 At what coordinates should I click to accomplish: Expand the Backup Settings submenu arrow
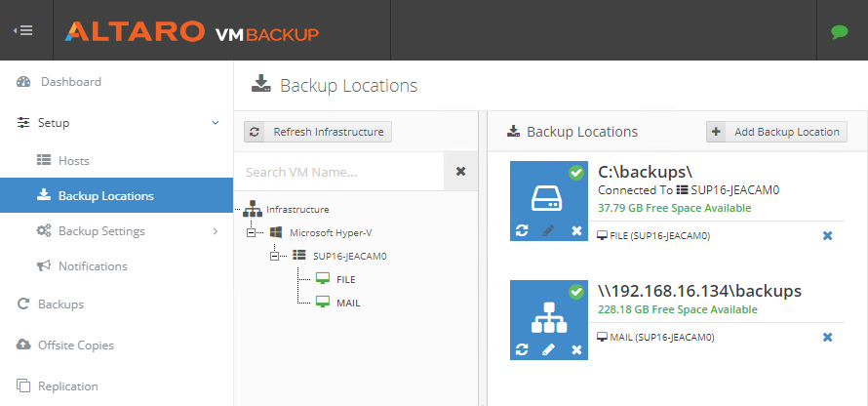216,231
